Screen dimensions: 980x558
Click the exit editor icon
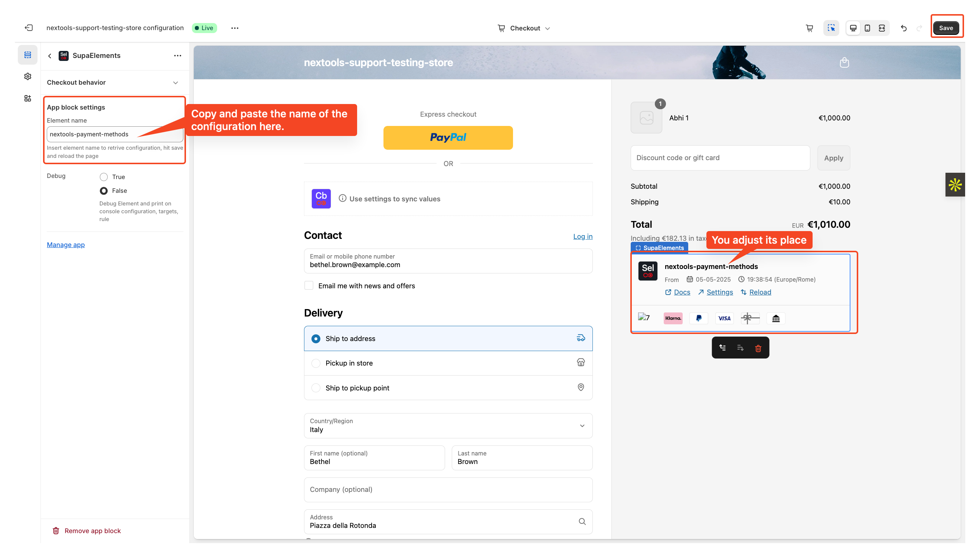point(29,27)
